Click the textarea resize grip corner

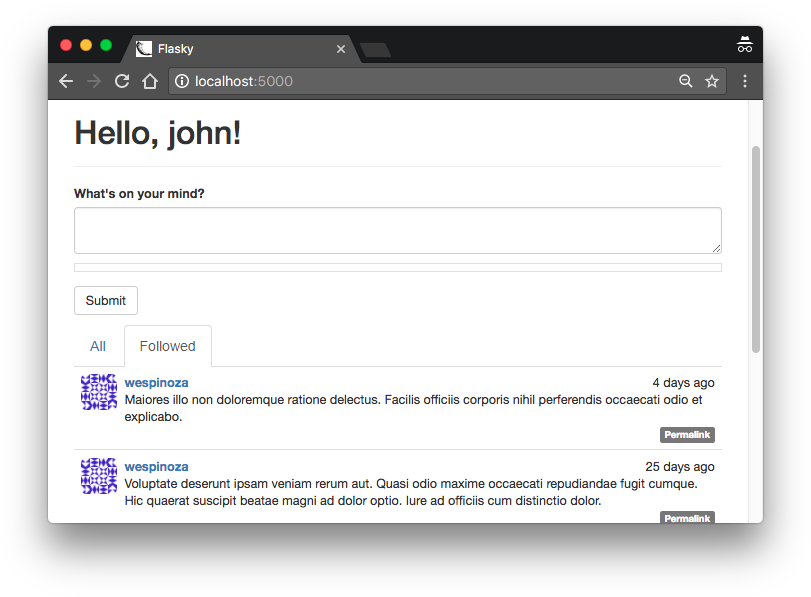716,249
